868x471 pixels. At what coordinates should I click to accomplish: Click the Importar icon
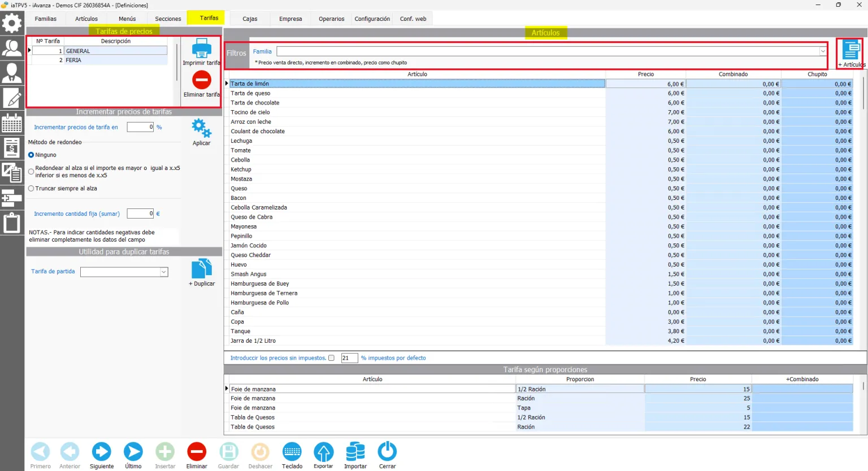[x=355, y=452]
